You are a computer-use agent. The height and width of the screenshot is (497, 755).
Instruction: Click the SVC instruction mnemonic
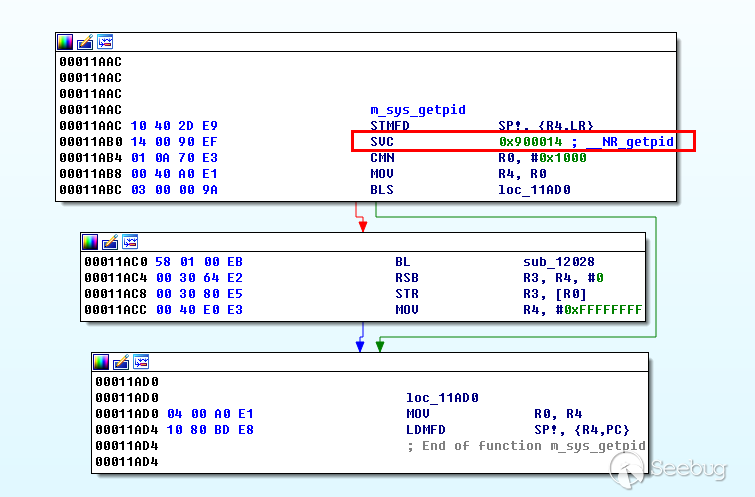coord(382,142)
